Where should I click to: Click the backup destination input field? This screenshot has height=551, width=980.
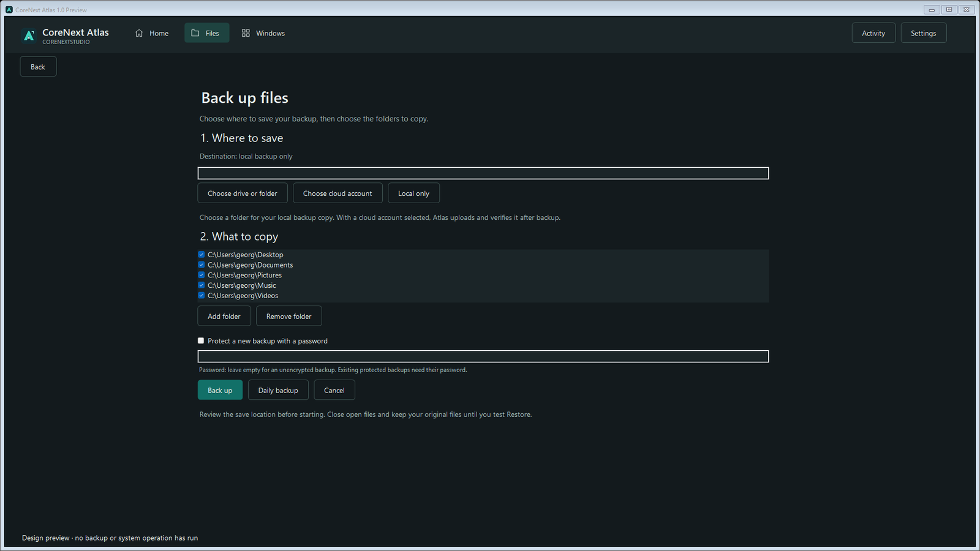[483, 173]
